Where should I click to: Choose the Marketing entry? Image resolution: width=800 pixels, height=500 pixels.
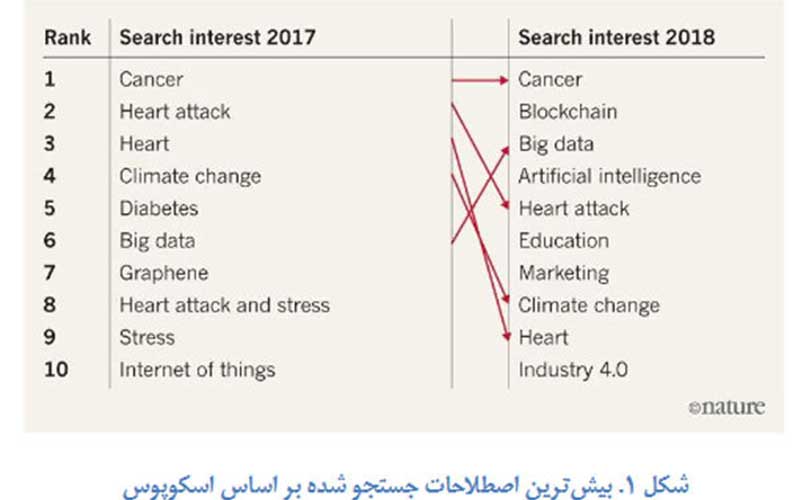pyautogui.click(x=563, y=273)
